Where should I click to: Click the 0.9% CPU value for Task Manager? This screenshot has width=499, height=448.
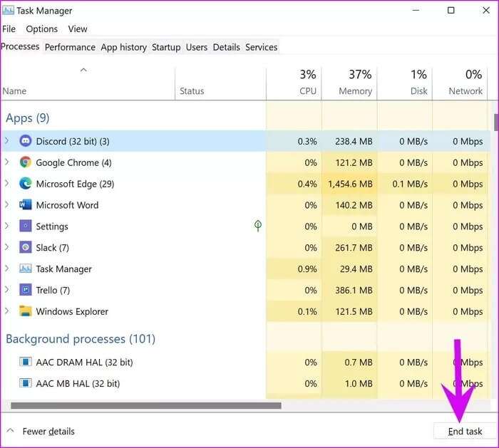(307, 269)
